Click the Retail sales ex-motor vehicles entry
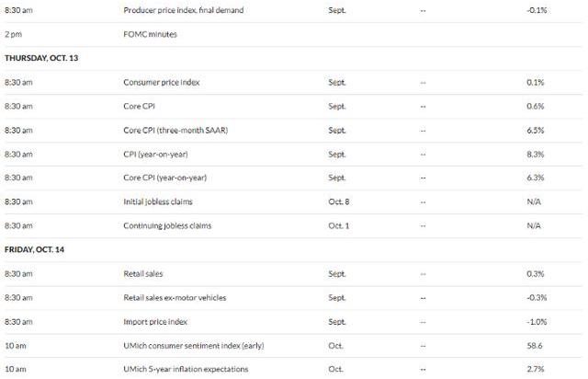Image resolution: width=588 pixels, height=379 pixels. pos(175,297)
